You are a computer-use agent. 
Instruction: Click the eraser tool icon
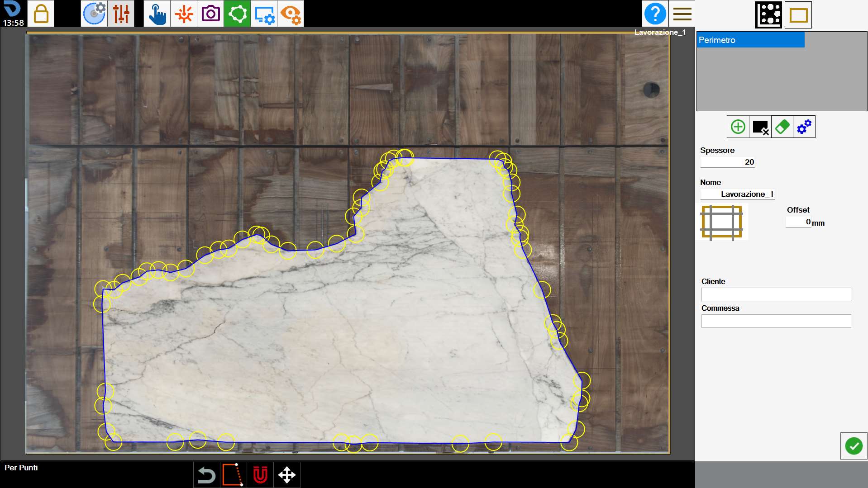tap(782, 127)
